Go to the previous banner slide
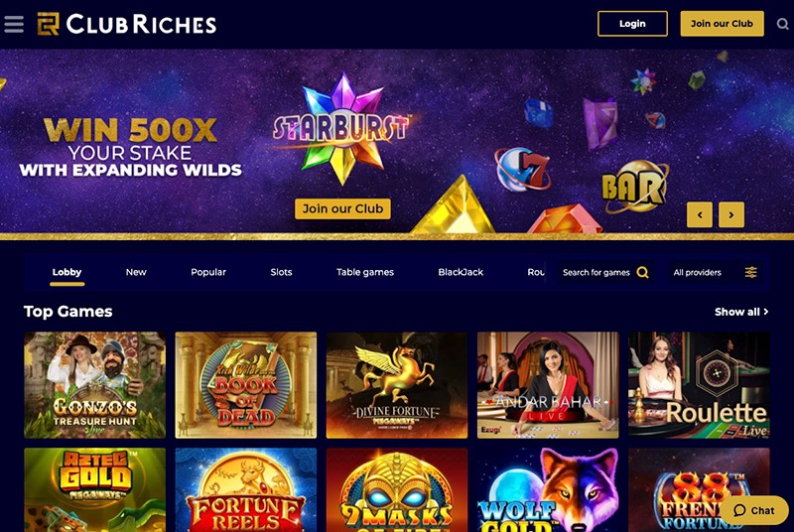Screen dimensions: 794x532 700,214
